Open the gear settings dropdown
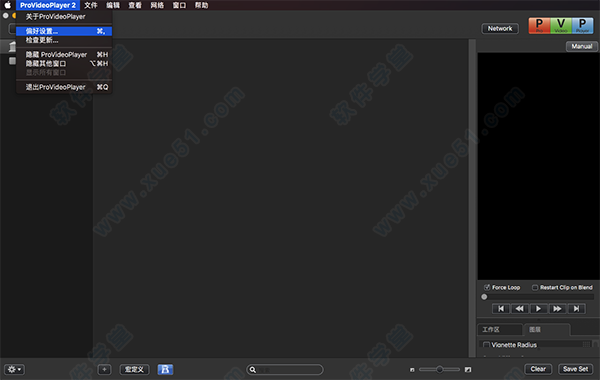This screenshot has width=600, height=380. [15, 369]
